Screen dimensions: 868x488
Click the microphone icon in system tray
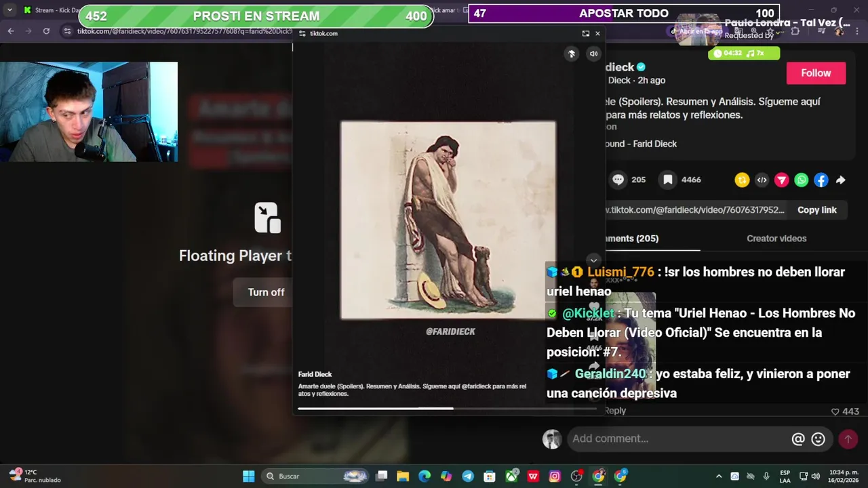pyautogui.click(x=766, y=476)
